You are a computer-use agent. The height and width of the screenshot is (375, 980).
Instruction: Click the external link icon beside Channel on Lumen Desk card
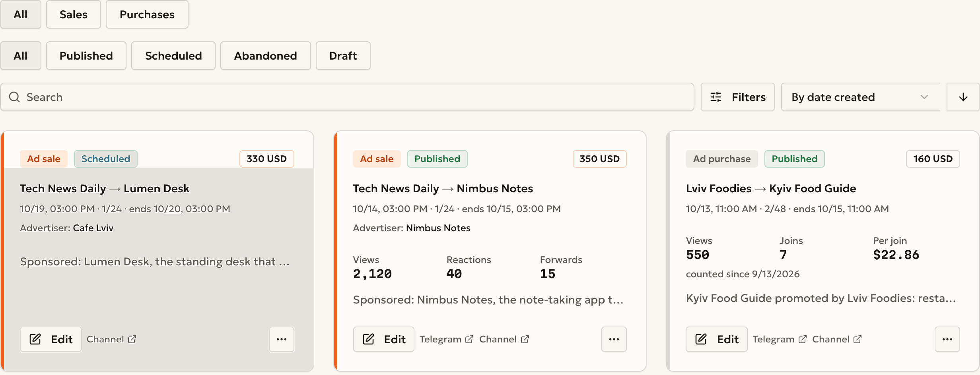point(132,339)
